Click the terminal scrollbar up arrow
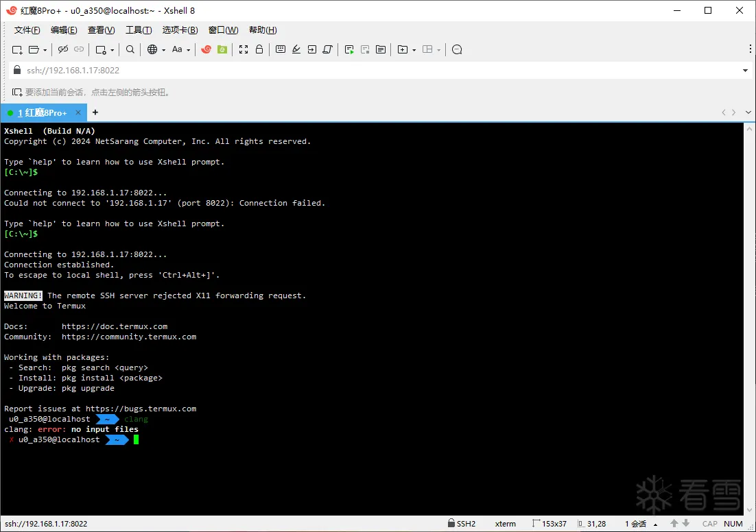 point(749,129)
